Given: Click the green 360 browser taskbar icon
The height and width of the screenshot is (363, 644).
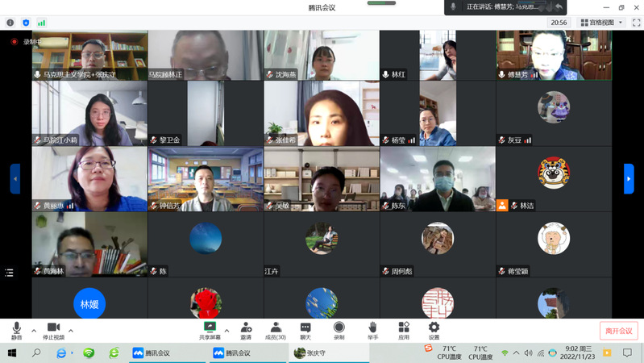Looking at the screenshot, I should (114, 353).
